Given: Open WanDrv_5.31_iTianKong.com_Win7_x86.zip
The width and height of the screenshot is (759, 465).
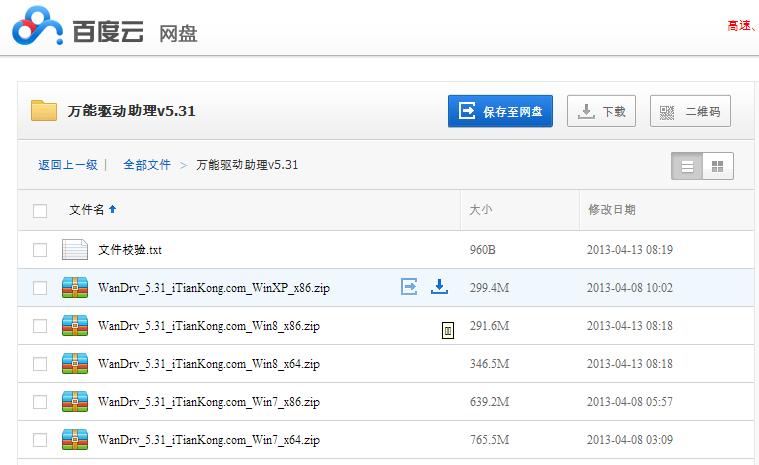Looking at the screenshot, I should click(209, 402).
